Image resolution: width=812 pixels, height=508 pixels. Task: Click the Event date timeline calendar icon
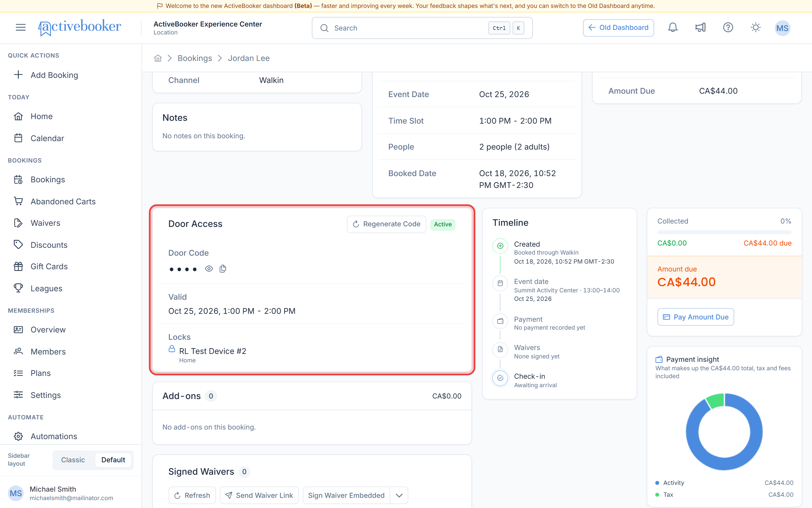tap(500, 283)
